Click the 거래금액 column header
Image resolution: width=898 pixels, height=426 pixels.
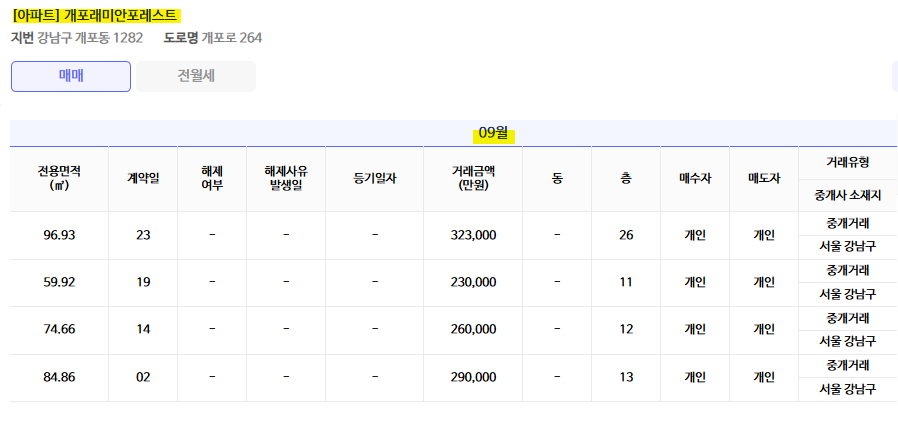(x=473, y=178)
